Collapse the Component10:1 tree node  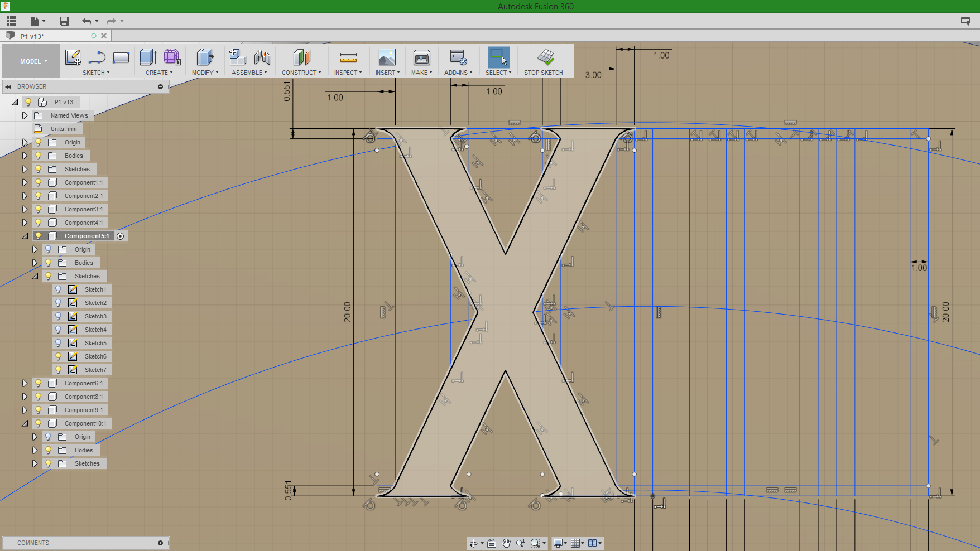(25, 424)
